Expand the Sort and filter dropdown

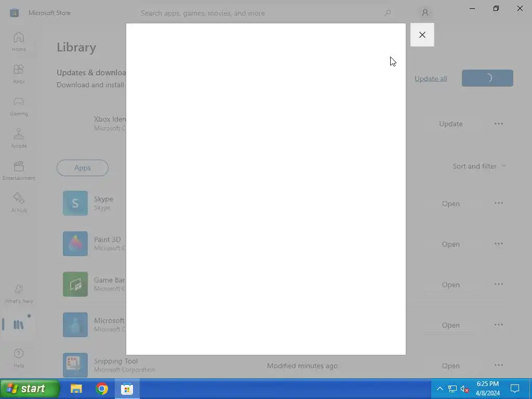point(479,166)
